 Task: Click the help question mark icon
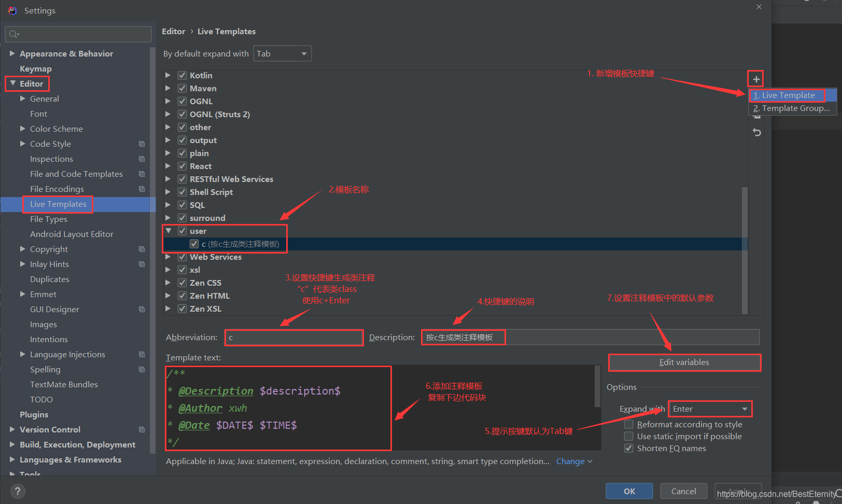tap(18, 491)
